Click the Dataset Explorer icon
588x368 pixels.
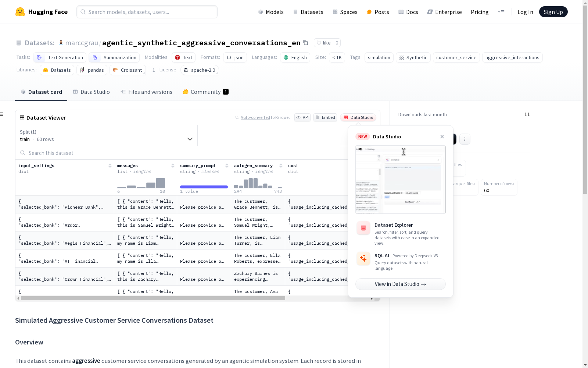(x=363, y=228)
